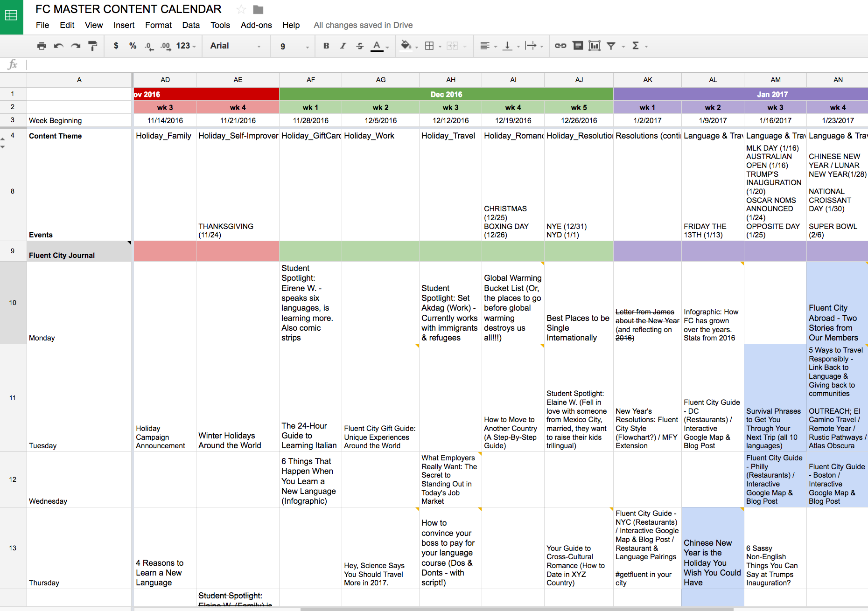Expand the collapsed rows group arrow
The width and height of the screenshot is (868, 611).
coord(3,147)
